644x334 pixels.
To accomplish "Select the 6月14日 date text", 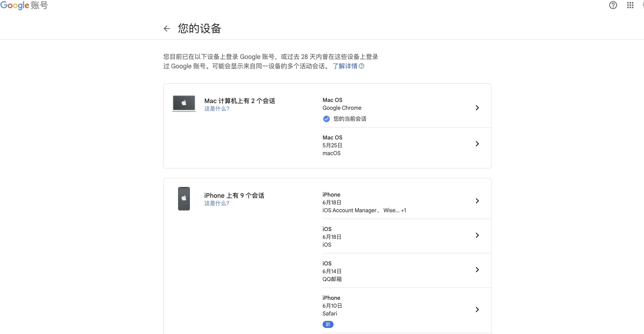I will pyautogui.click(x=332, y=271).
